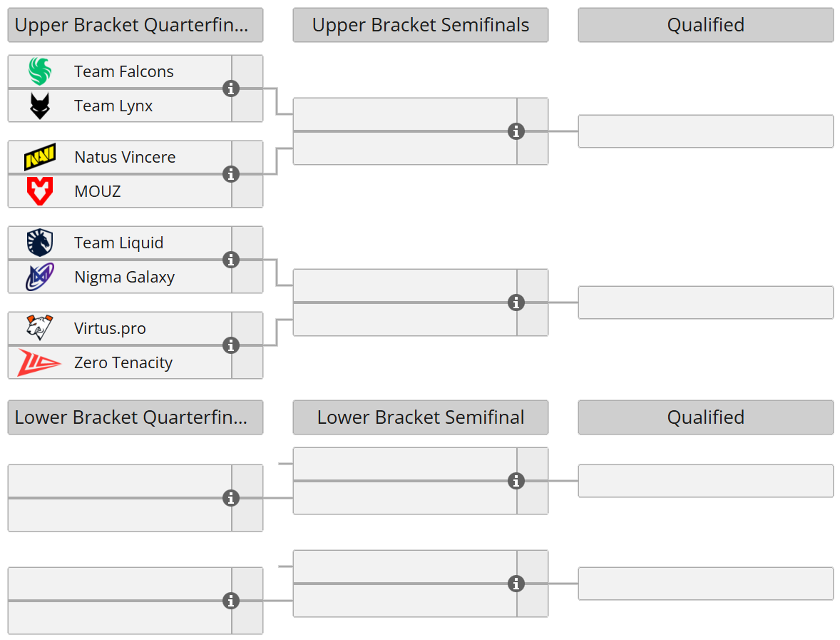Image resolution: width=840 pixels, height=640 pixels.
Task: Click the Nigma Galaxy logo
Action: coord(40,277)
